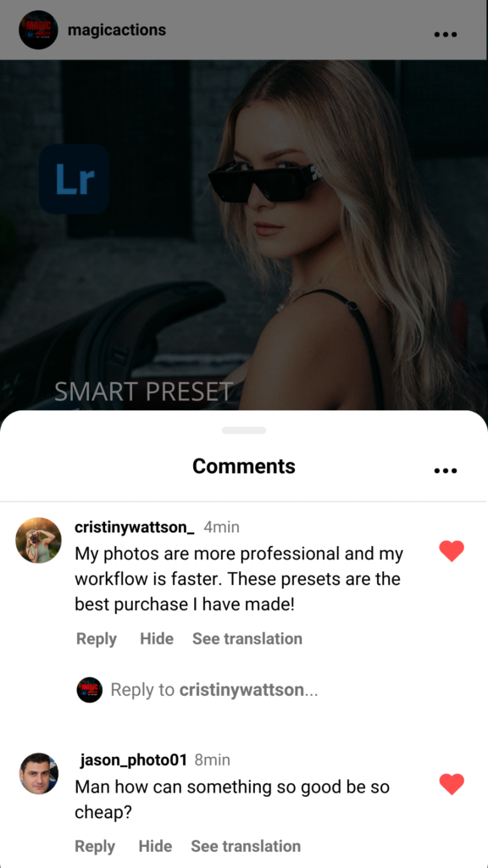
Task: Tap the comments sheet drag handle
Action: pyautogui.click(x=244, y=430)
